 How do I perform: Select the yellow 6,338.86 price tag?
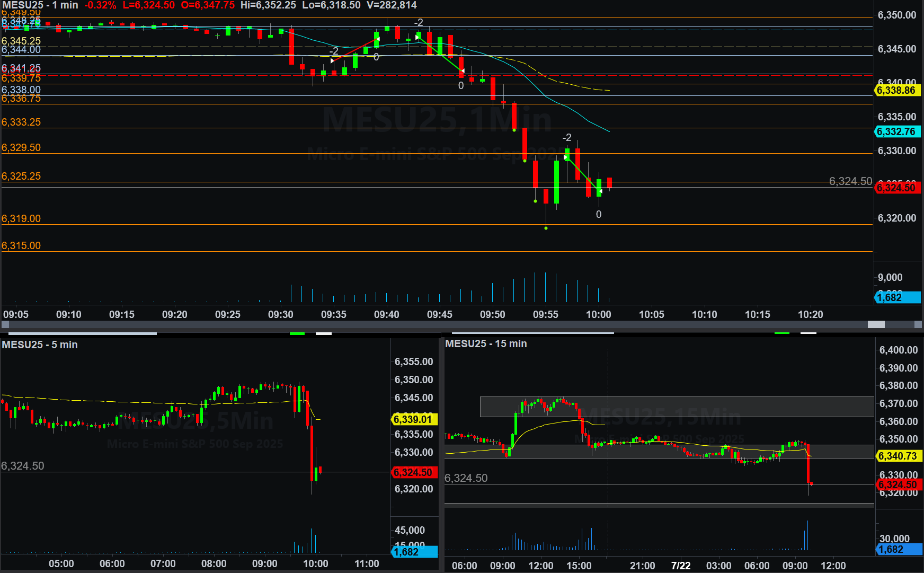click(896, 91)
